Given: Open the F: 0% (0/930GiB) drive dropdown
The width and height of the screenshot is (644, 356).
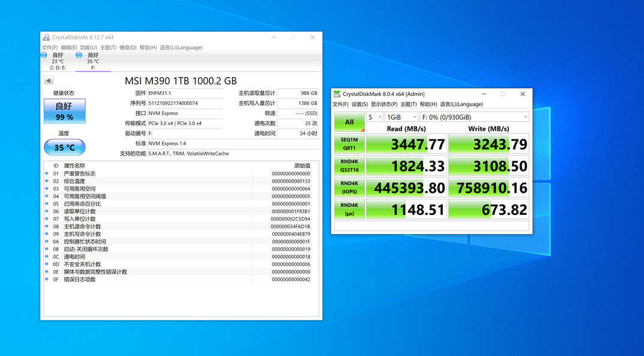Looking at the screenshot, I should 474,117.
